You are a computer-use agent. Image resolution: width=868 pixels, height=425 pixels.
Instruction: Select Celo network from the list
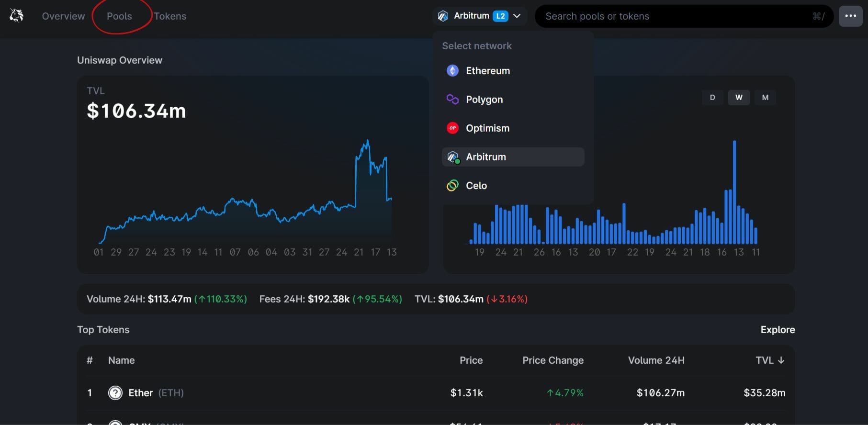513,186
